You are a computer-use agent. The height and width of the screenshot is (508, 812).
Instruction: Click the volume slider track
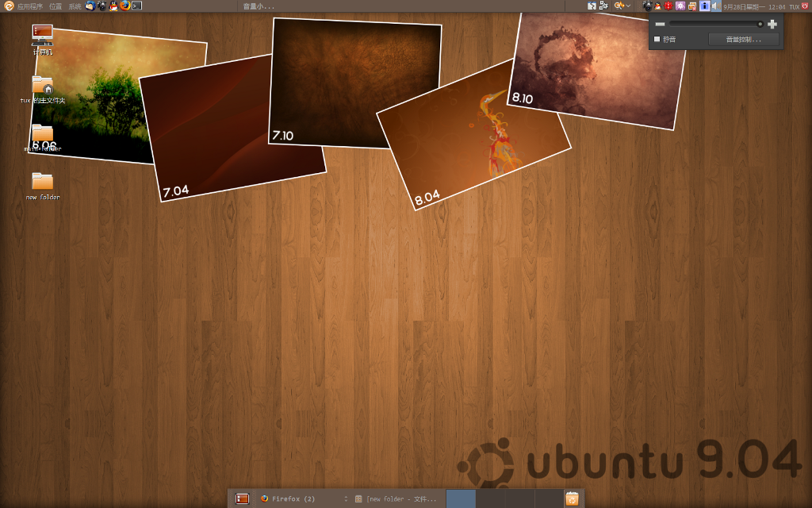tap(716, 24)
